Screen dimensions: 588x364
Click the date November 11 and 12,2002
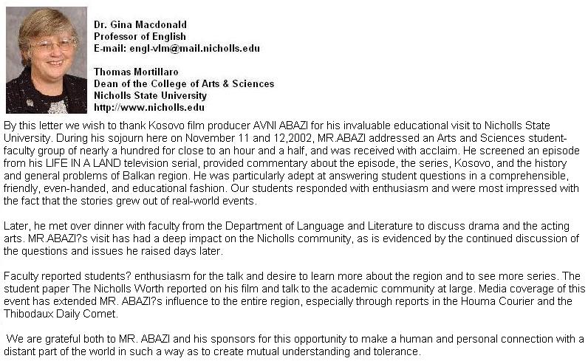(x=249, y=138)
